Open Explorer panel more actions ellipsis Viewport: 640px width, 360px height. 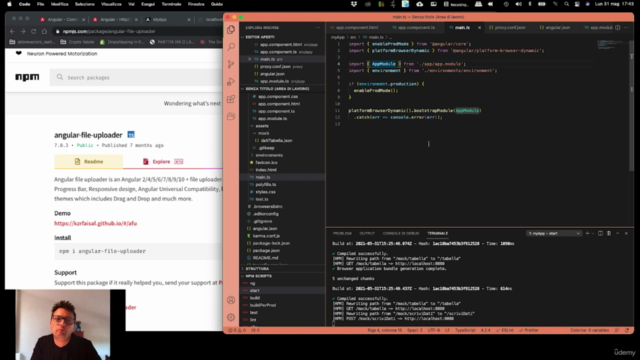(x=318, y=28)
